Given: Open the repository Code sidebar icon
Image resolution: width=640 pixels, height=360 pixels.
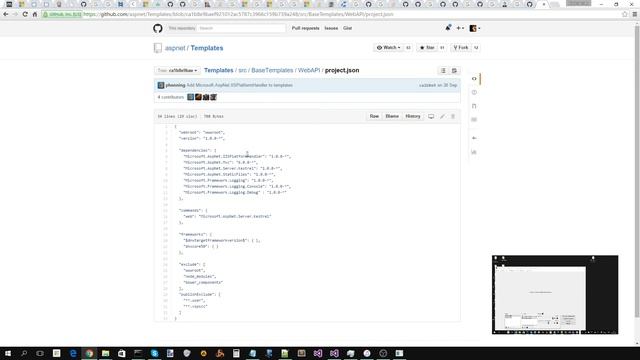Looking at the screenshot, I should point(474,79).
